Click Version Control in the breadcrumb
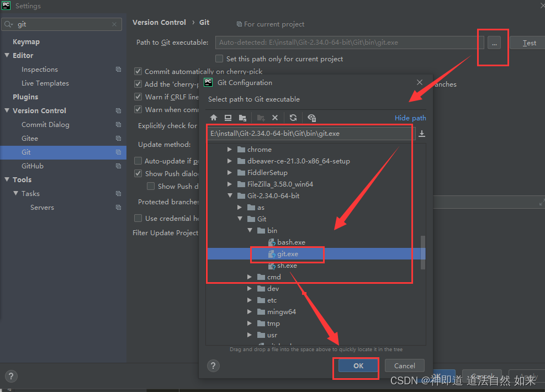545x392 pixels. pyautogui.click(x=159, y=22)
